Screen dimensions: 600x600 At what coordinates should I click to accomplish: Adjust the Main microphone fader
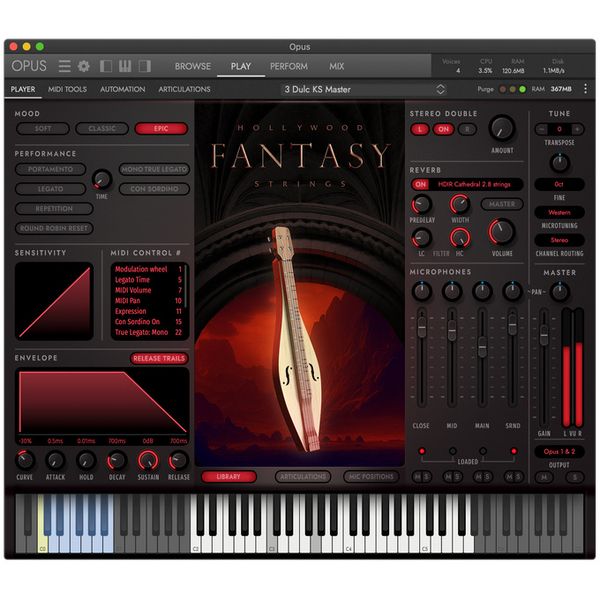(482, 347)
